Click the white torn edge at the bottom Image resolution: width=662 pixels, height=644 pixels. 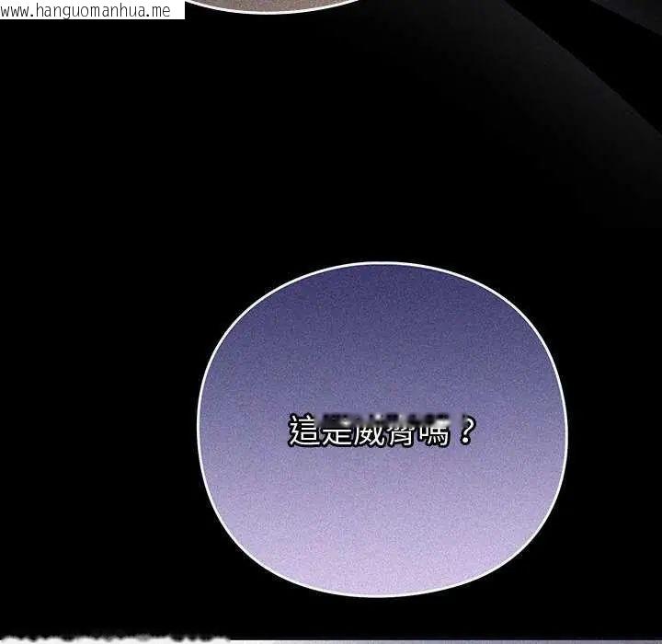tap(114, 638)
